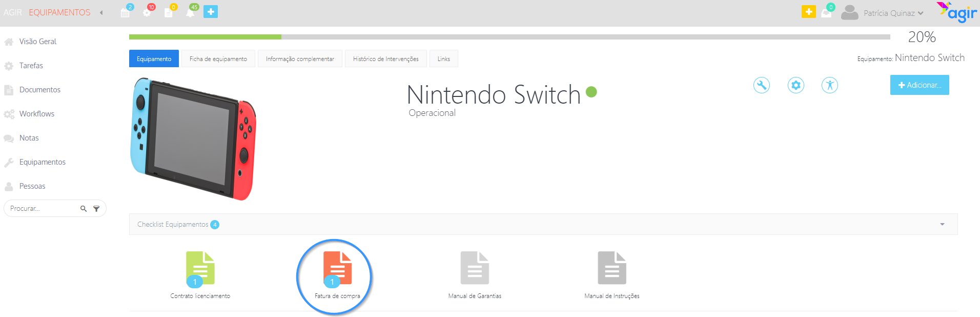Open Notas in the sidebar
This screenshot has height=317, width=980.
pyautogui.click(x=29, y=138)
